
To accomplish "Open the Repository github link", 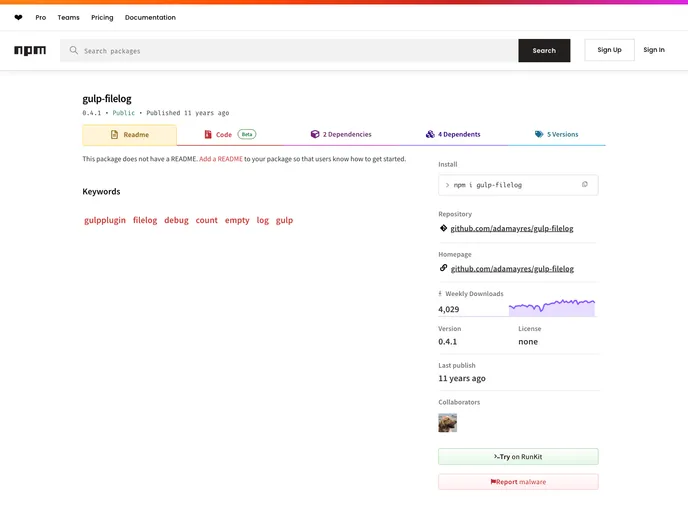I will click(x=512, y=229).
